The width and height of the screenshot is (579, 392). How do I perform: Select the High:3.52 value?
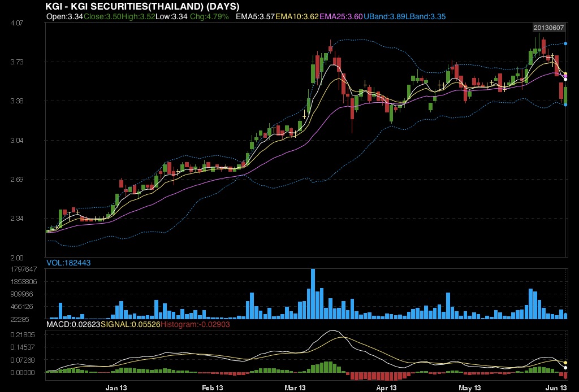coord(138,16)
